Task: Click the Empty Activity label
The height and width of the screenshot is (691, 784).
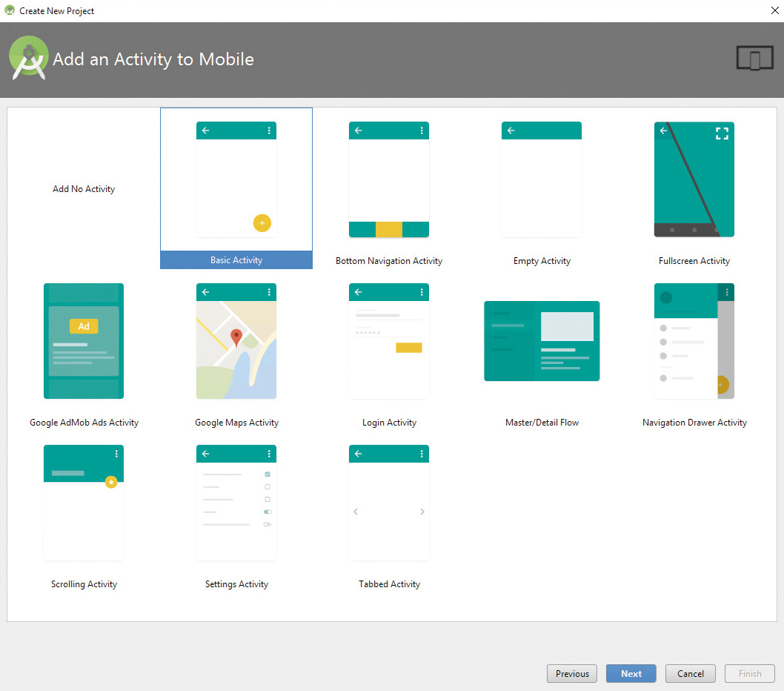Action: pyautogui.click(x=542, y=261)
